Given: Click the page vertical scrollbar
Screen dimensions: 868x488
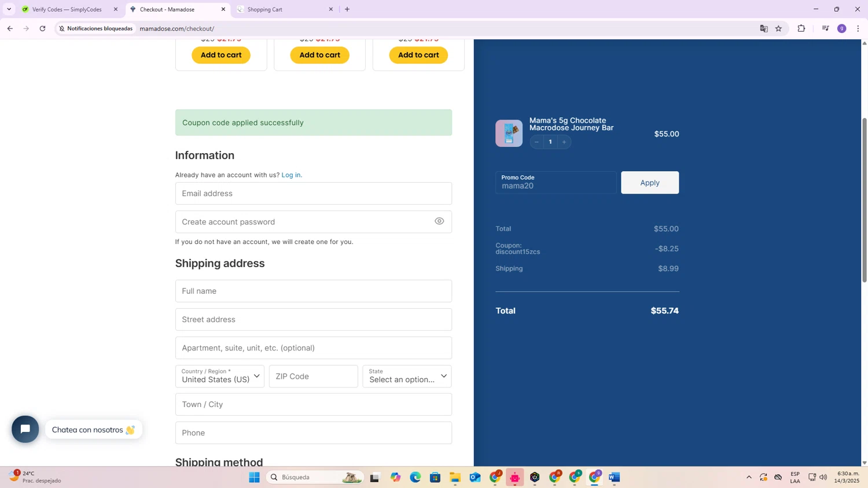Looking at the screenshot, I should pos(865,200).
